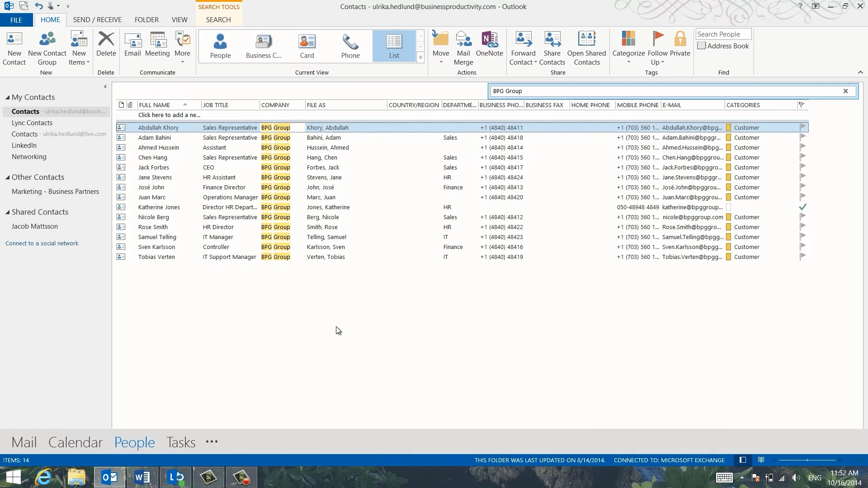
Task: Click Connect to a social network link
Action: click(42, 244)
